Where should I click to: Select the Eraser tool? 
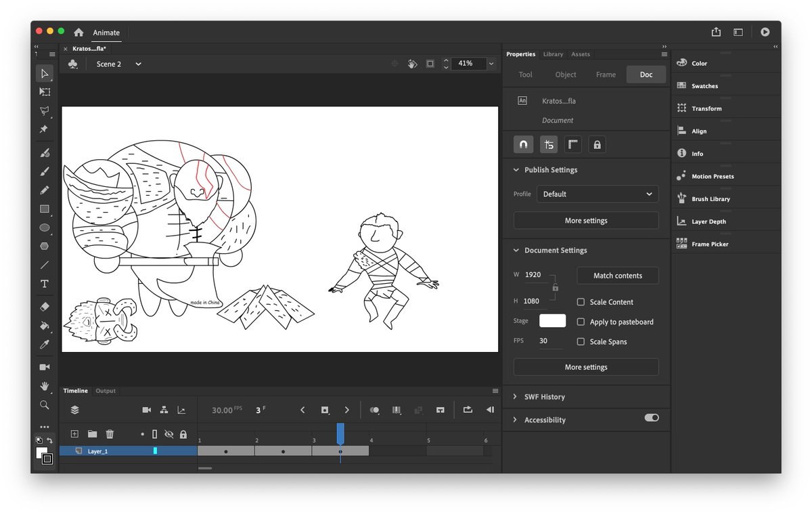pos(45,307)
